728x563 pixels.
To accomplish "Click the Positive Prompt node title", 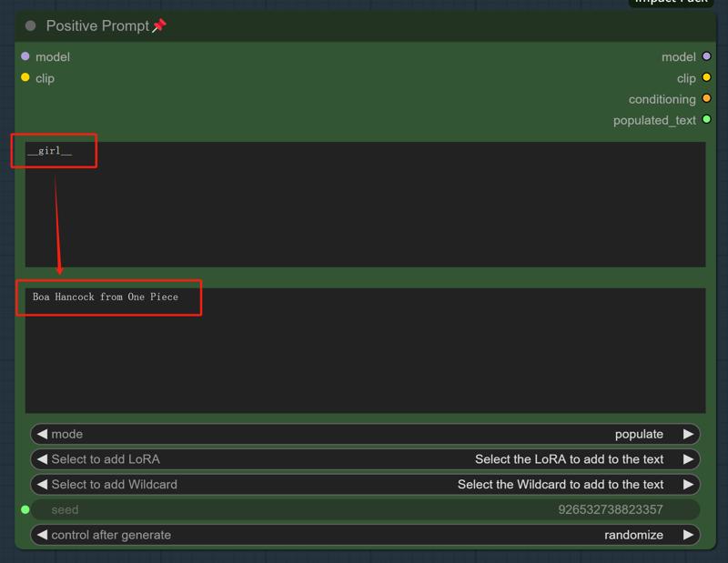I will [x=97, y=25].
